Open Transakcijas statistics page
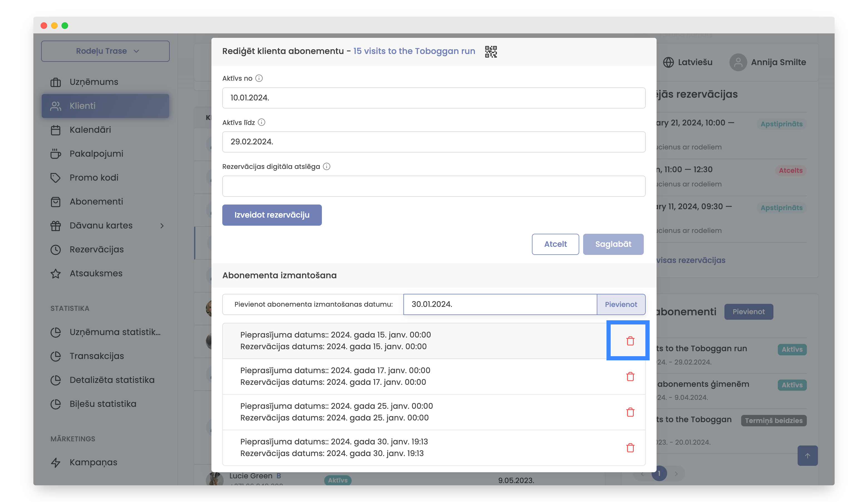The width and height of the screenshot is (868, 502). click(x=97, y=356)
